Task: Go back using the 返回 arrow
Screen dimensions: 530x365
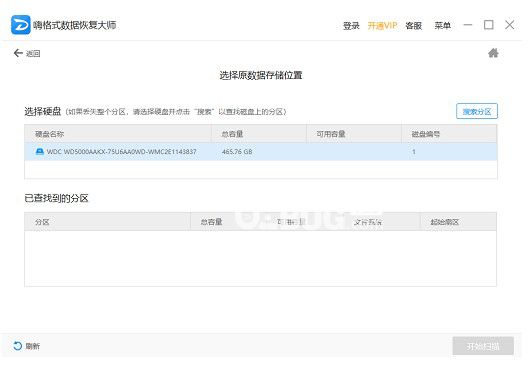Action: click(x=18, y=53)
